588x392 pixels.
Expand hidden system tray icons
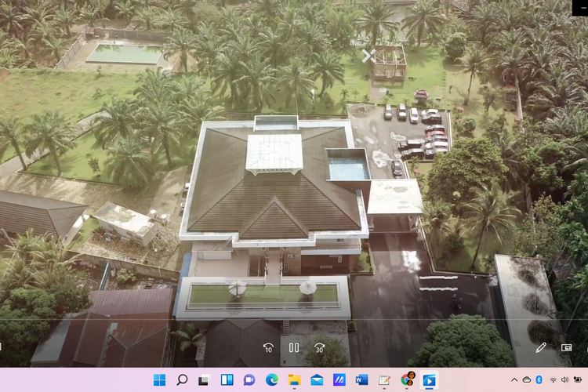(514, 380)
